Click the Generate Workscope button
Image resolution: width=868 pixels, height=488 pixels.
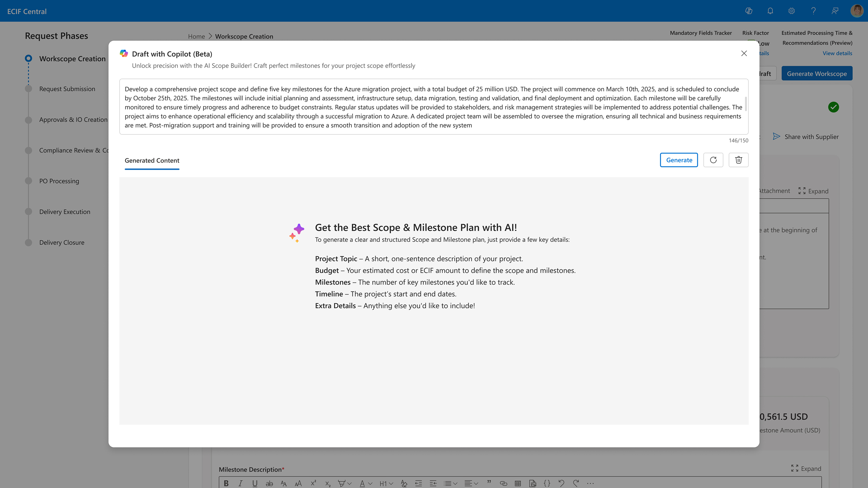pos(816,74)
